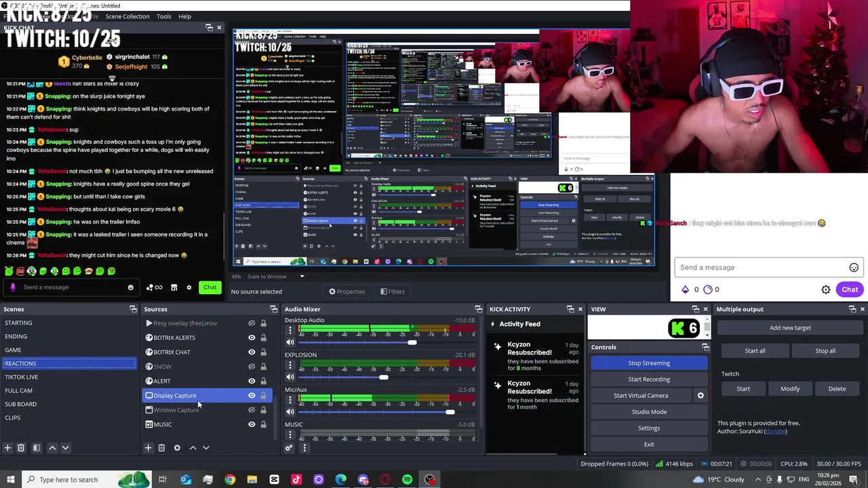
Task: Click Add new target button
Action: click(790, 327)
